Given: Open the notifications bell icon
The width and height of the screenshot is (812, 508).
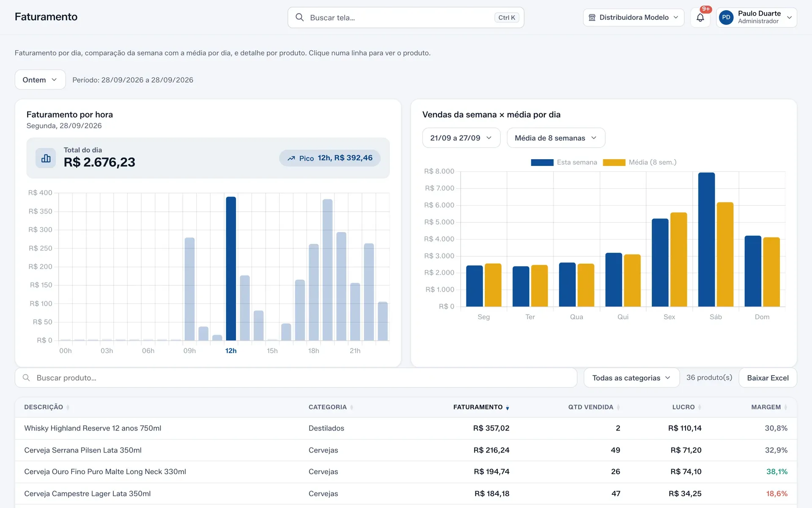Looking at the screenshot, I should pos(700,18).
